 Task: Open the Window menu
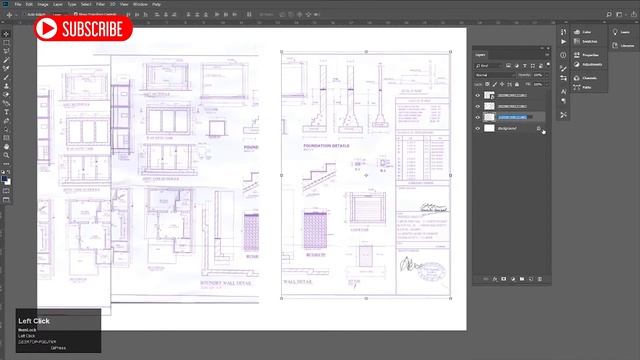(x=140, y=4)
